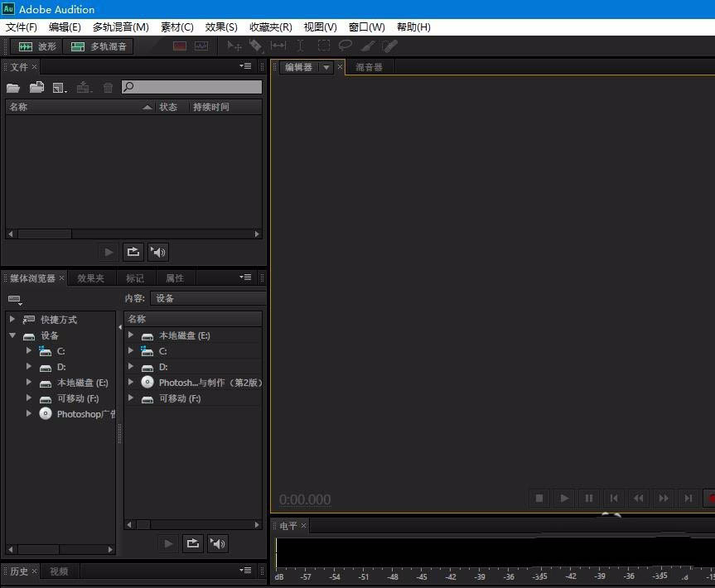Switch to 混音器 tab

click(369, 67)
